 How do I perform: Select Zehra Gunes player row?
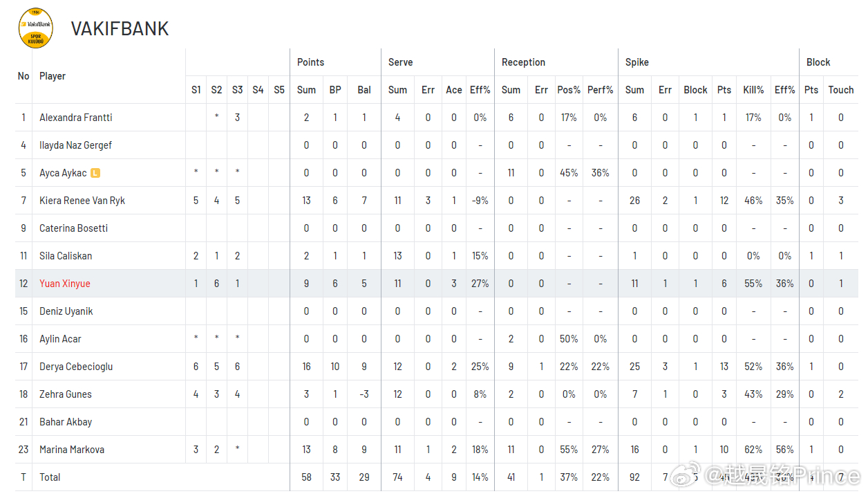[437, 394]
